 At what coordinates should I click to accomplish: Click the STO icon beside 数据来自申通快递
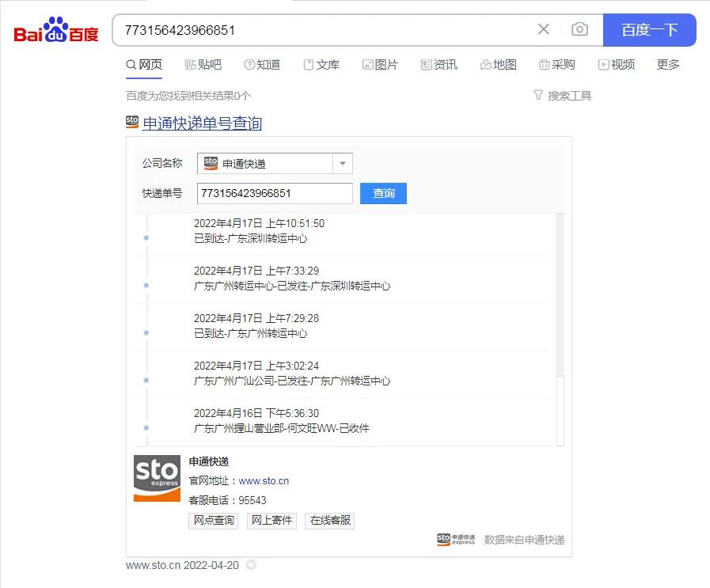click(x=443, y=539)
